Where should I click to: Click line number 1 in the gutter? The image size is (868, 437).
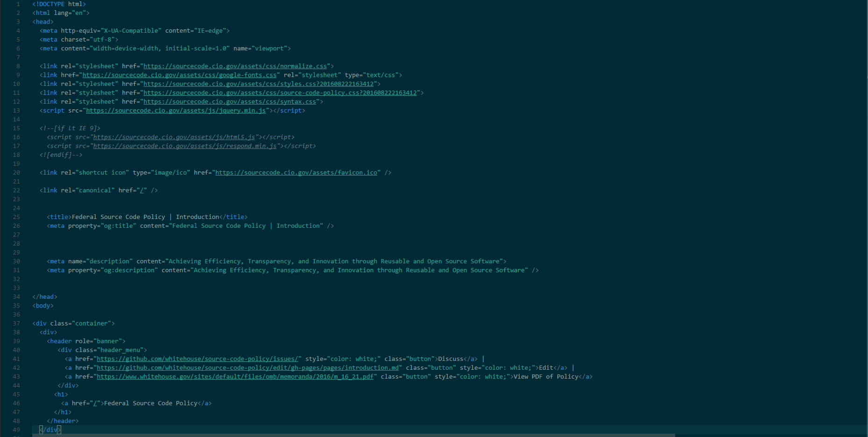(18, 4)
